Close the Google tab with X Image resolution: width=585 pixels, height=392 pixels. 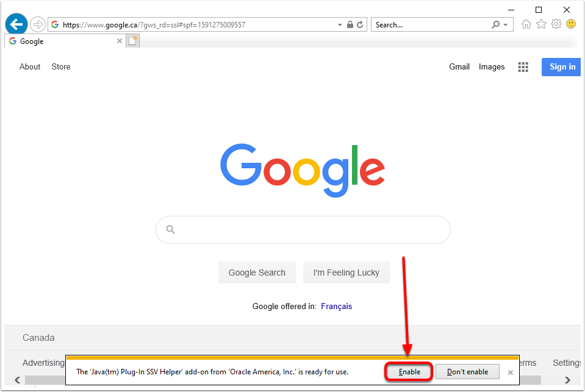coord(120,41)
